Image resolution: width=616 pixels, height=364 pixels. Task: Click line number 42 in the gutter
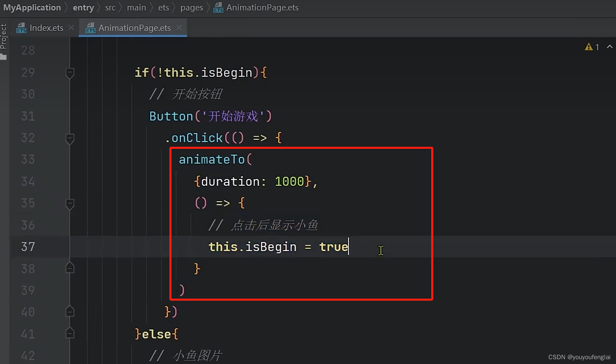28,355
